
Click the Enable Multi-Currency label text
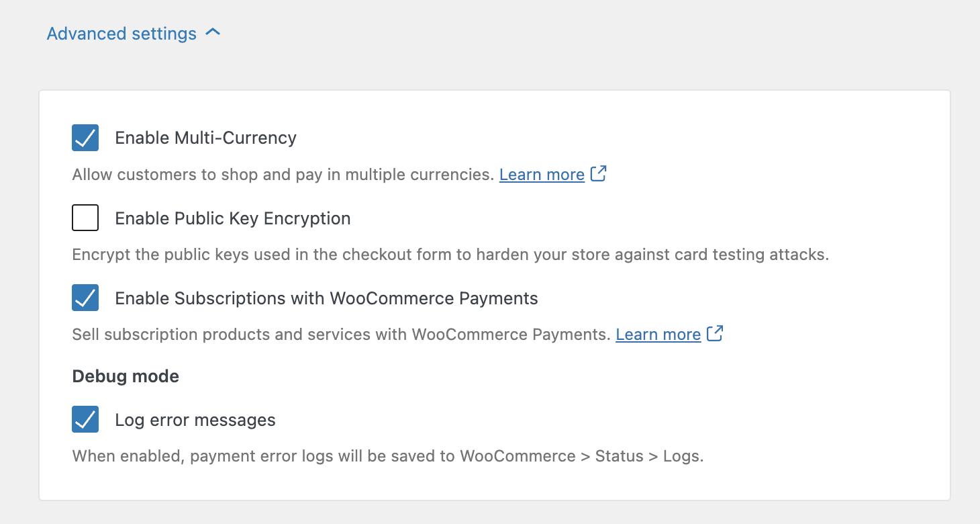(205, 138)
